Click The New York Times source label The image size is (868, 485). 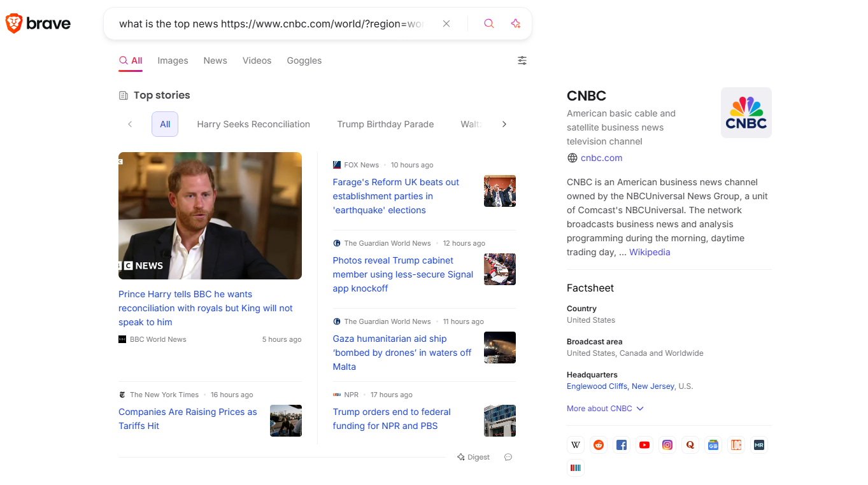click(164, 395)
